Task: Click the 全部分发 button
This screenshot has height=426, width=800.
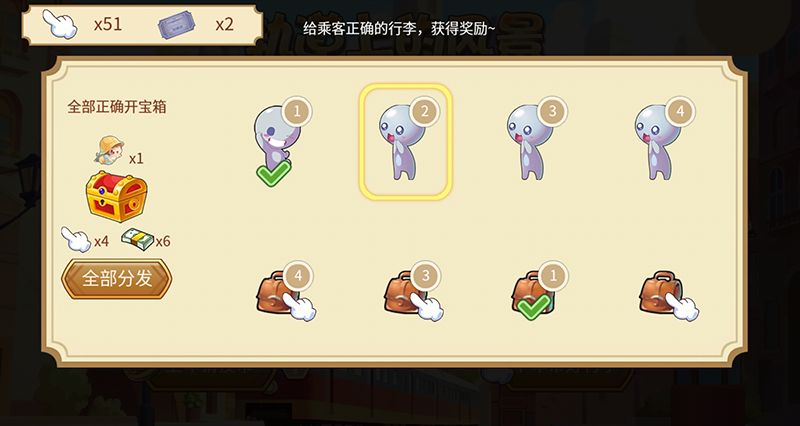Action: (117, 279)
